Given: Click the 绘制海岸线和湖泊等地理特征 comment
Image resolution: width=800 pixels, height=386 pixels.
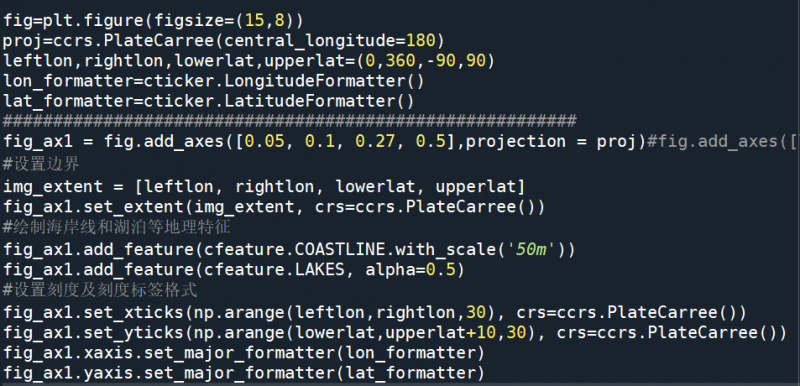Looking at the screenshot, I should click(x=117, y=227).
